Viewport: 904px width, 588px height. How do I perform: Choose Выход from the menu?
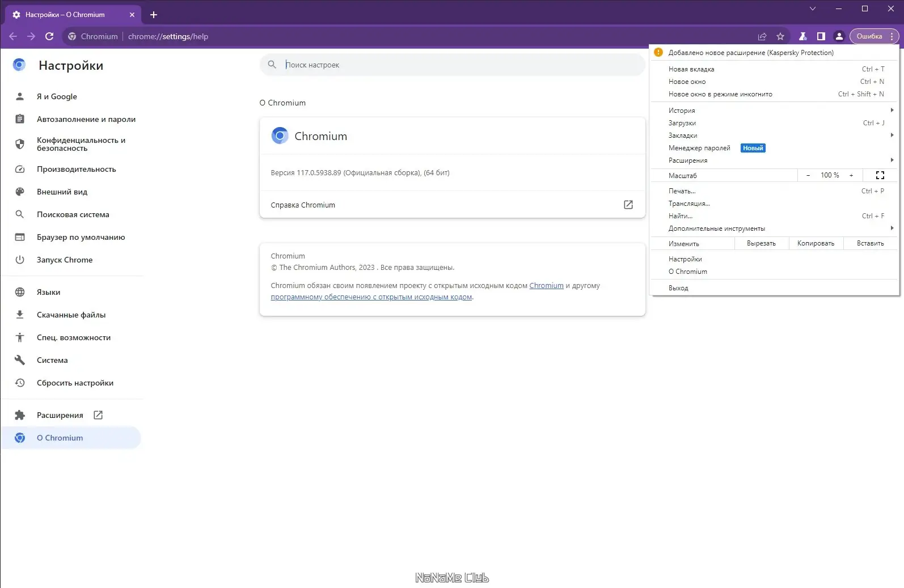(x=775, y=288)
